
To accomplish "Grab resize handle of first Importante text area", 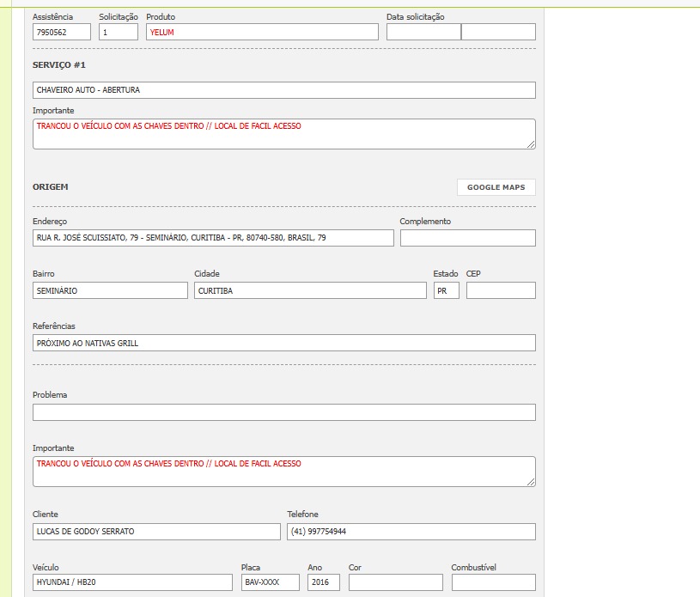I will click(531, 144).
